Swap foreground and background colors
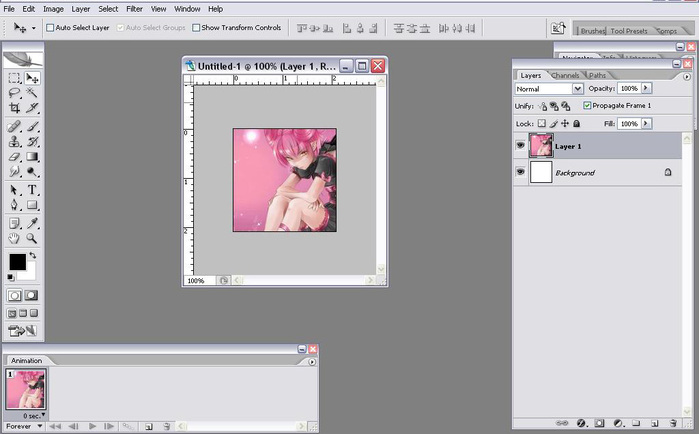 pos(33,255)
